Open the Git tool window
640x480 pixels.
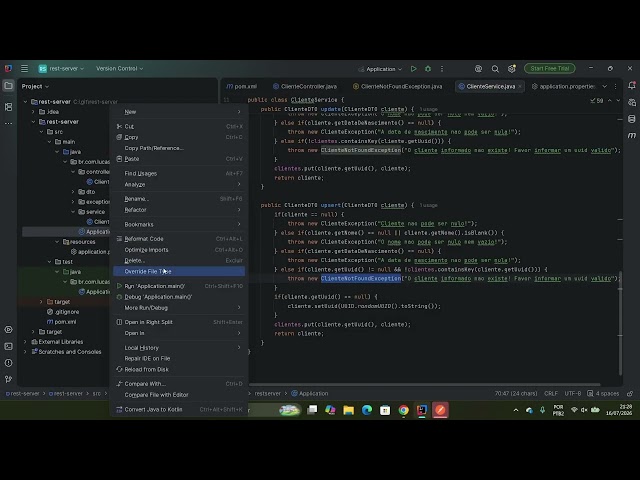pyautogui.click(x=8, y=379)
